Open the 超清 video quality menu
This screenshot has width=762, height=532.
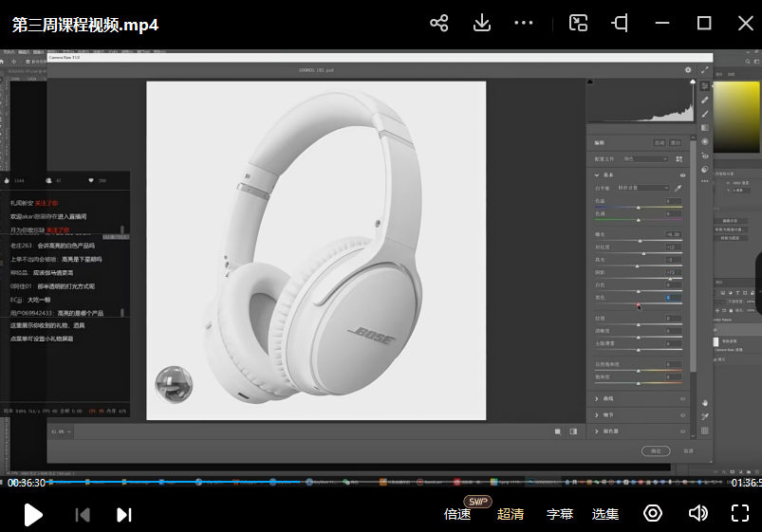pos(511,514)
